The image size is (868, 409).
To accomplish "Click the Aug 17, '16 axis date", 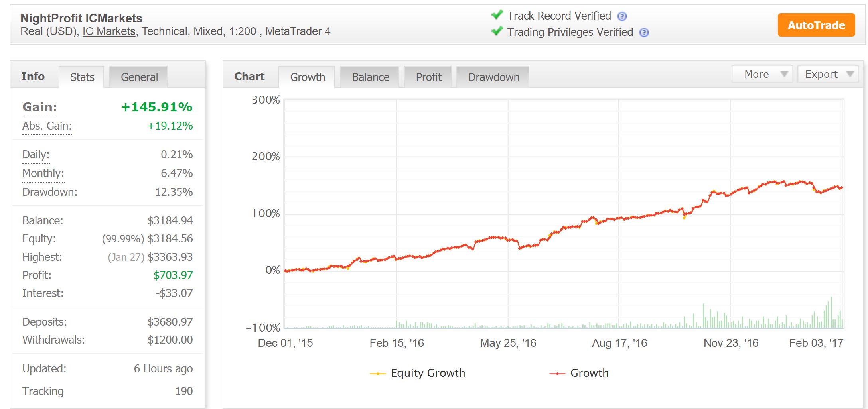I will [619, 343].
